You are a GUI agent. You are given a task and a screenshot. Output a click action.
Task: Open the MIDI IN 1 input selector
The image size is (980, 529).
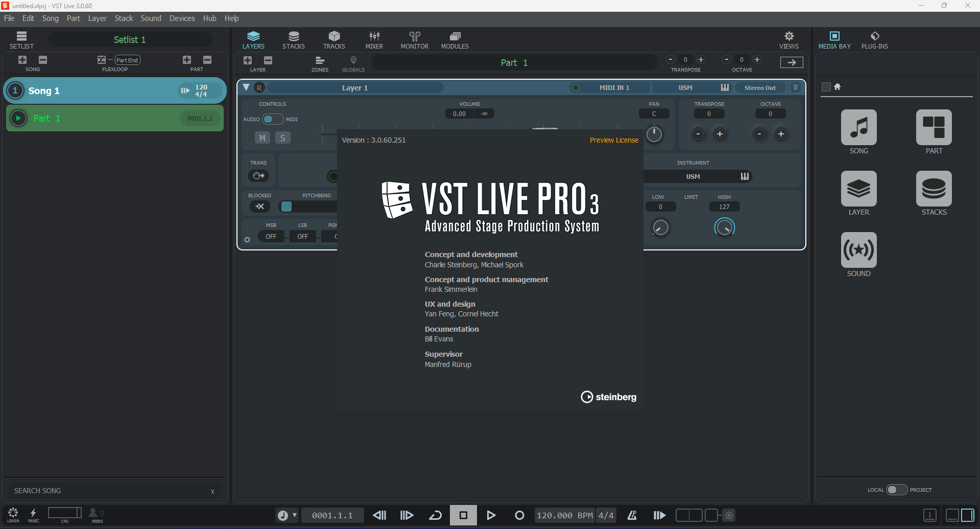point(613,88)
